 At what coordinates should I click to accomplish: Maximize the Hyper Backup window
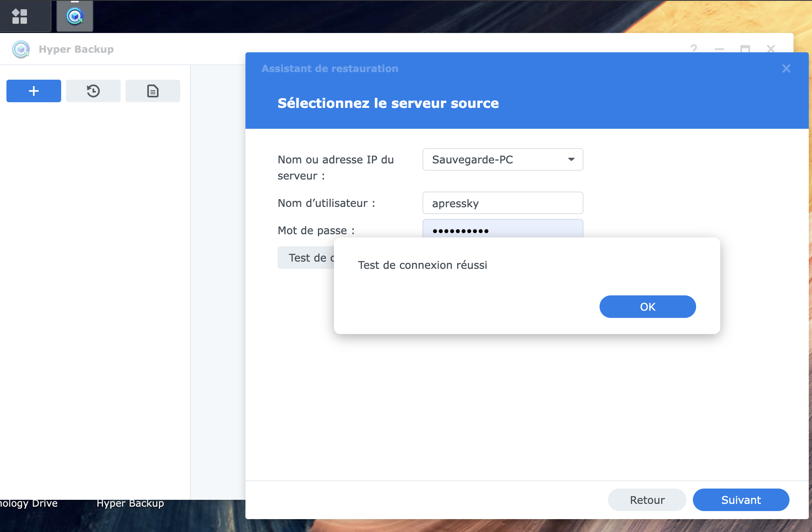[x=745, y=49]
